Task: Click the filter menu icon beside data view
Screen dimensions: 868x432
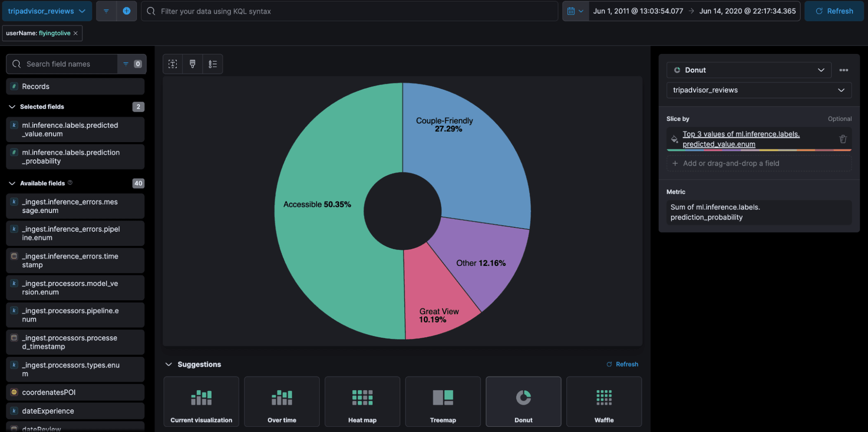Action: pos(106,11)
